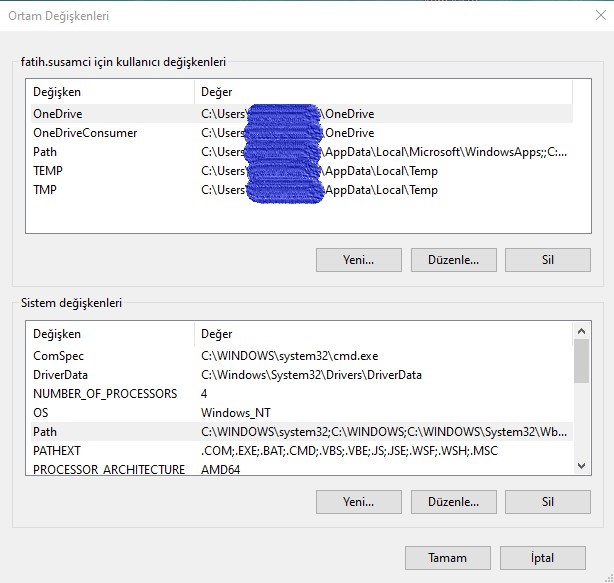Select the ComSpec system variable

click(58, 356)
